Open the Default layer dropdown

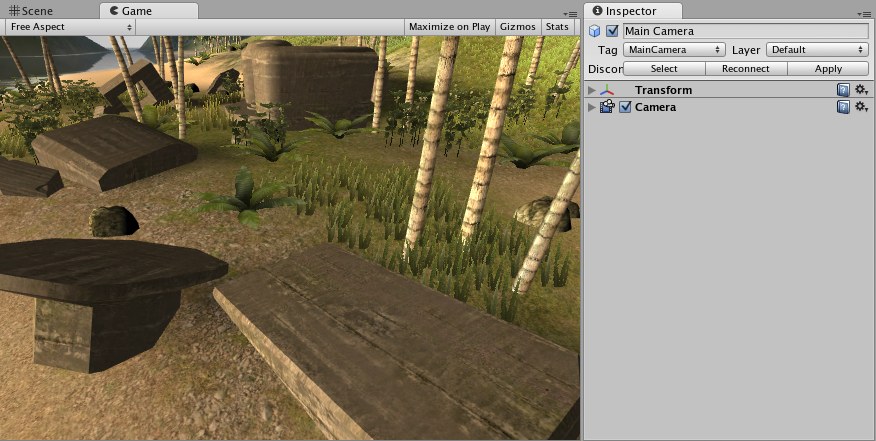(x=817, y=50)
